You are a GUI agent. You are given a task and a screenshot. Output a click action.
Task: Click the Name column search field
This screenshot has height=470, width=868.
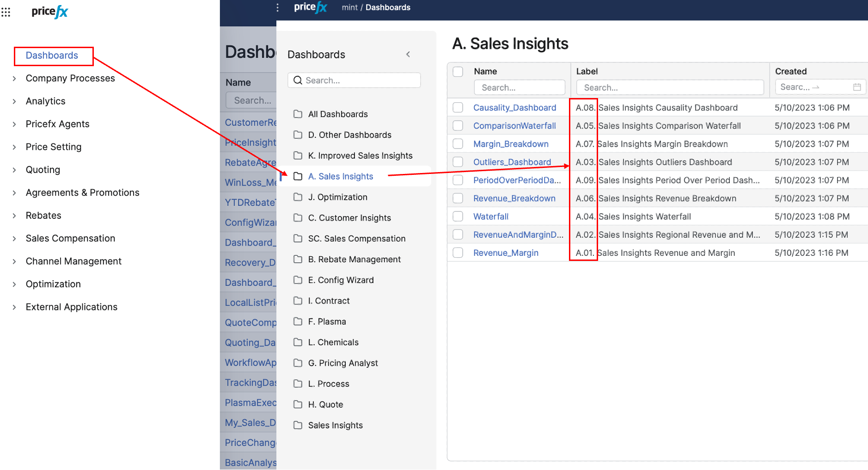pos(520,87)
